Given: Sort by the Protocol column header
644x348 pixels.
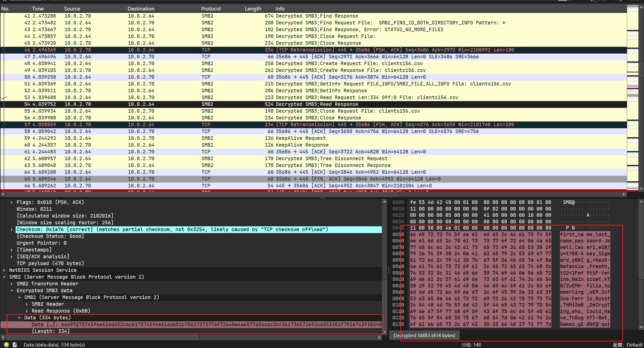Looking at the screenshot, I should [211, 9].
